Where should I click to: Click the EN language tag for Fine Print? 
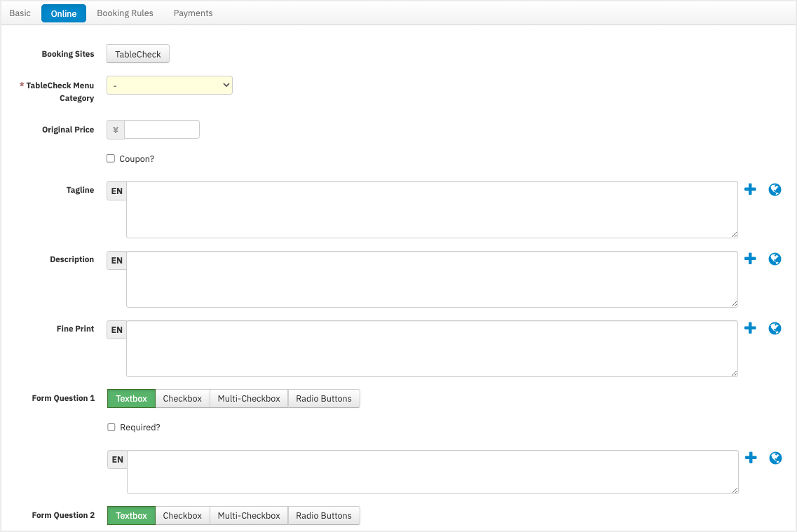(117, 329)
